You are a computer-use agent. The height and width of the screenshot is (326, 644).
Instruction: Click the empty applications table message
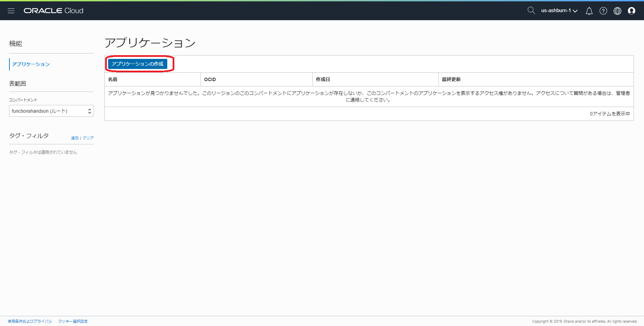[369, 96]
